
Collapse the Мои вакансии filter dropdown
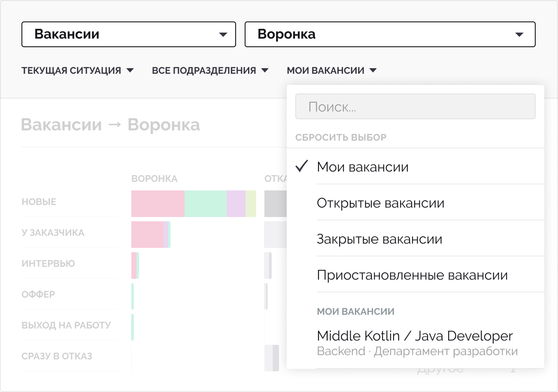pyautogui.click(x=331, y=70)
